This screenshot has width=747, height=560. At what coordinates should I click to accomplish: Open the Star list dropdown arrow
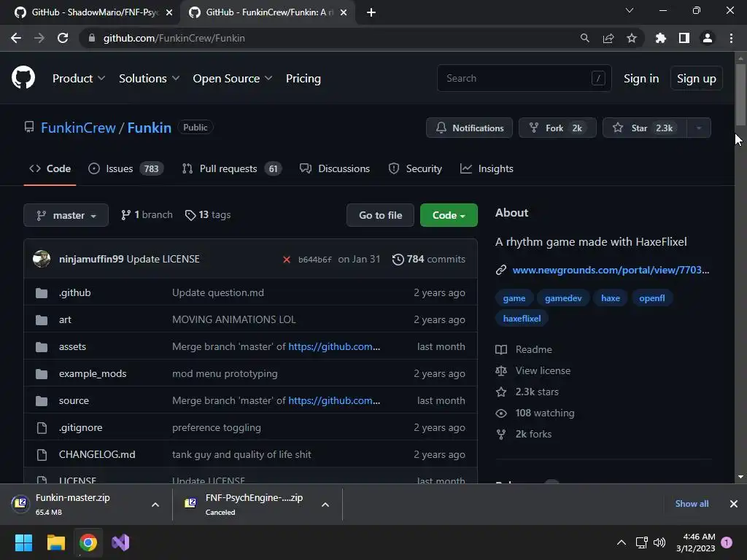click(x=699, y=128)
